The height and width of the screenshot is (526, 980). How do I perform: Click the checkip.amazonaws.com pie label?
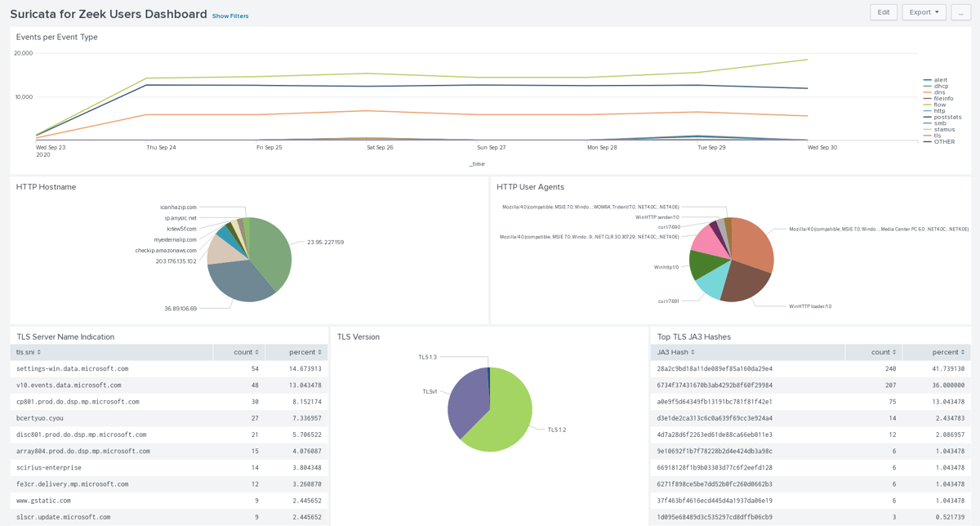pos(166,250)
